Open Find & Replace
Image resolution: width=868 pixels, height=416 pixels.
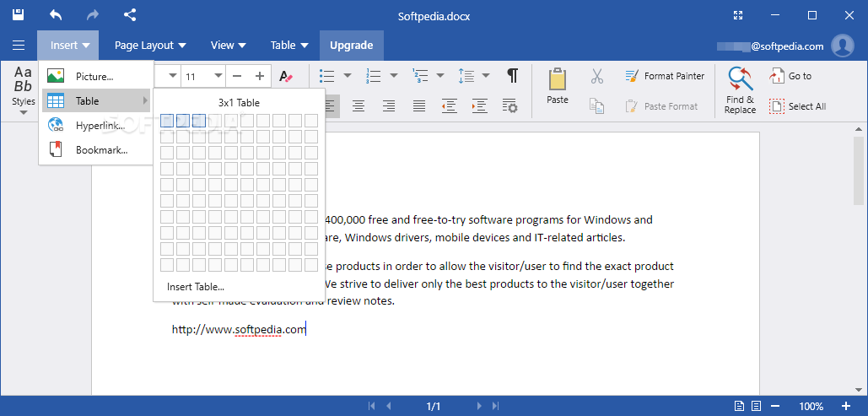(740, 90)
